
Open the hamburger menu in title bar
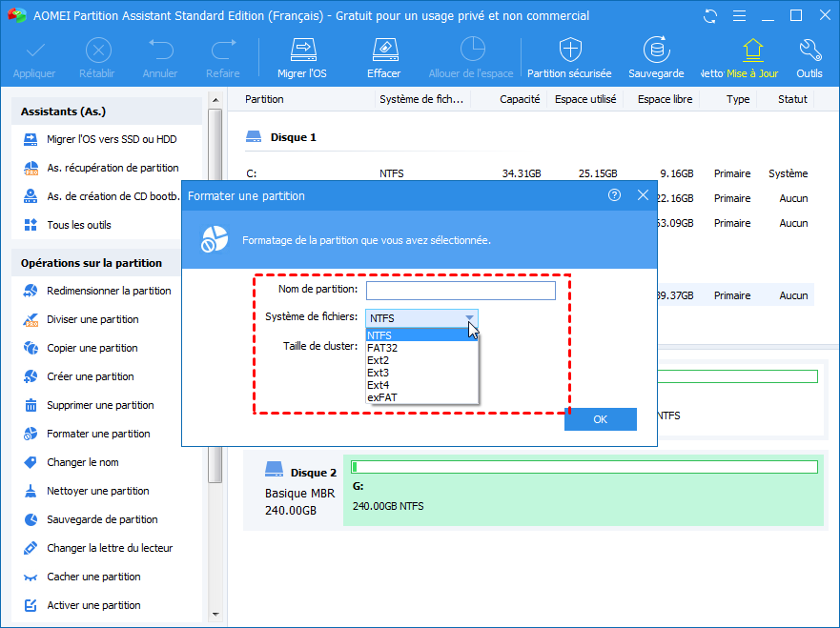tap(739, 16)
